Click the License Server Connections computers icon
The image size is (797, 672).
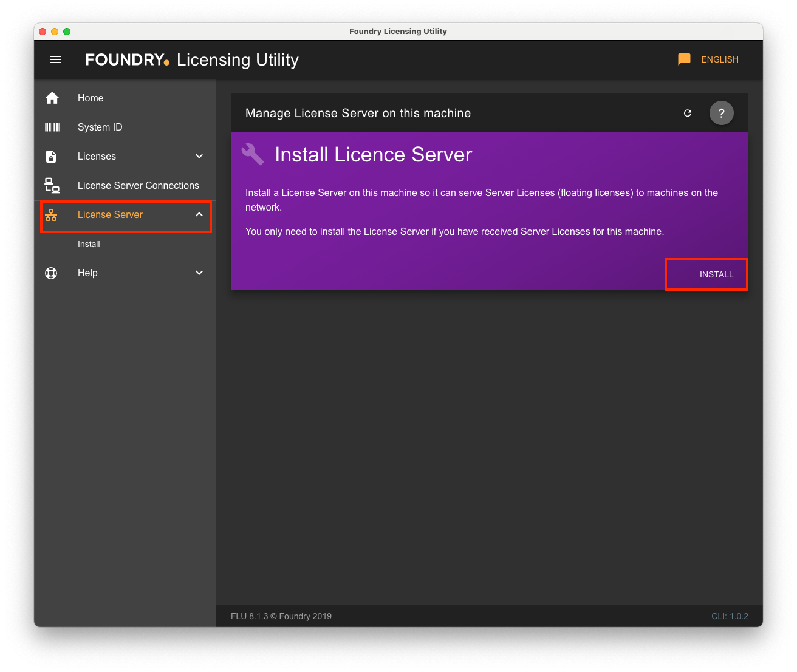(x=52, y=185)
